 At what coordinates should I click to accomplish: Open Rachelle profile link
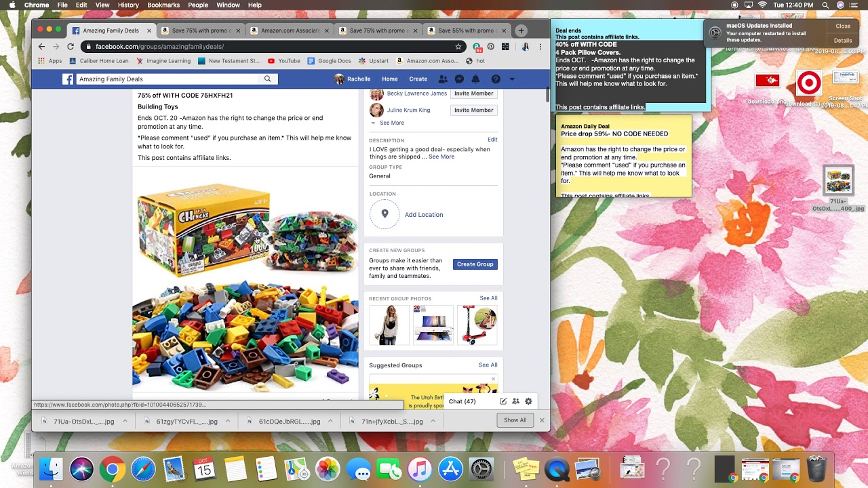[x=353, y=79]
